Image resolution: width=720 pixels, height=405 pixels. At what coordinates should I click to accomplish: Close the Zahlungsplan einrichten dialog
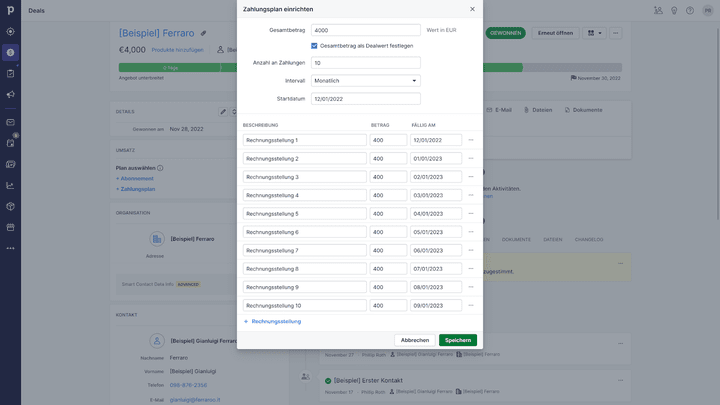472,9
